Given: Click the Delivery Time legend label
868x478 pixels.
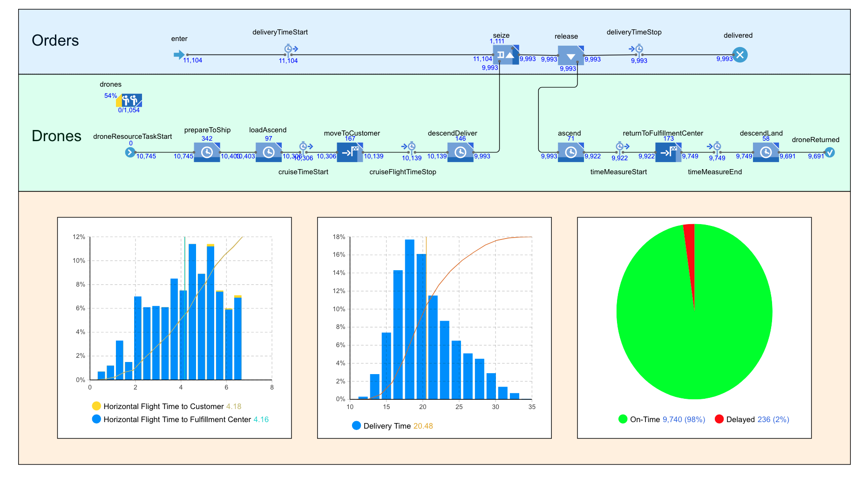Looking at the screenshot, I should [x=387, y=426].
